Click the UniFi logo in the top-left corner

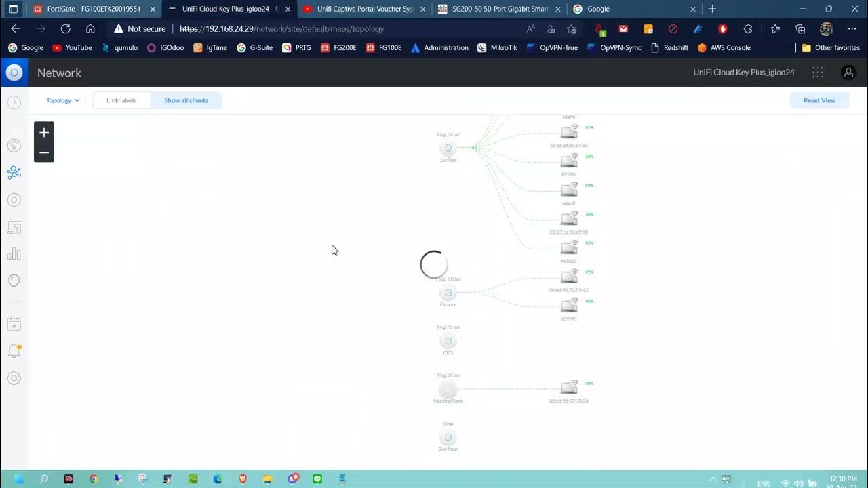point(14,73)
